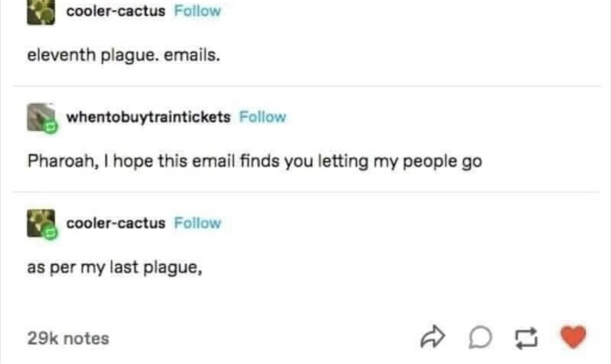Follow cooler-cactus from the top post

[x=198, y=11]
